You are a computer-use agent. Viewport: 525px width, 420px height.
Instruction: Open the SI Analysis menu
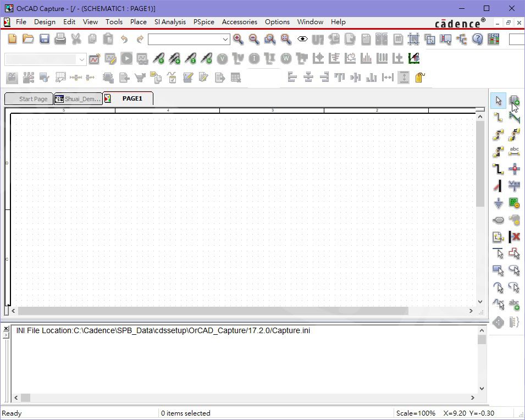click(170, 22)
